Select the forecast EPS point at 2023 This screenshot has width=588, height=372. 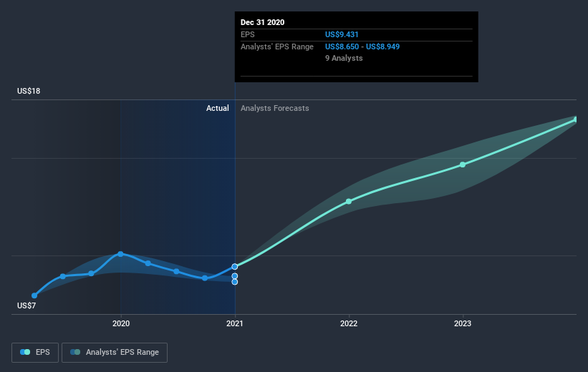(463, 165)
